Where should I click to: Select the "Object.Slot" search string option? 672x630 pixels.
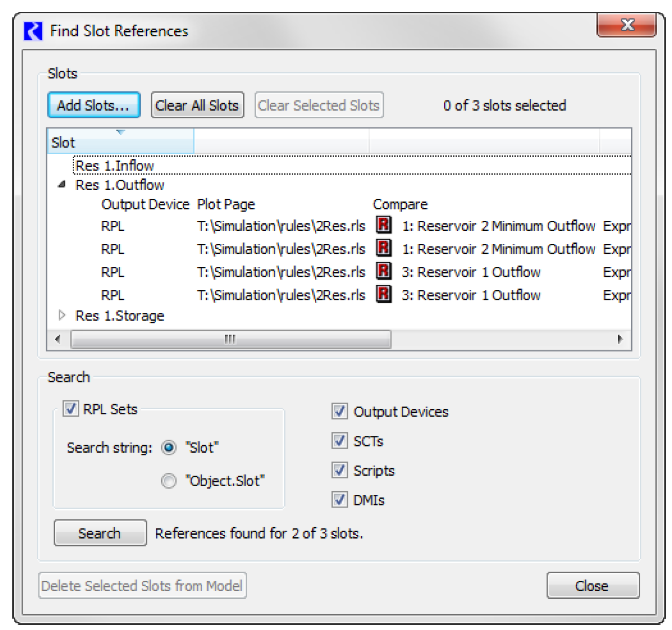[169, 481]
